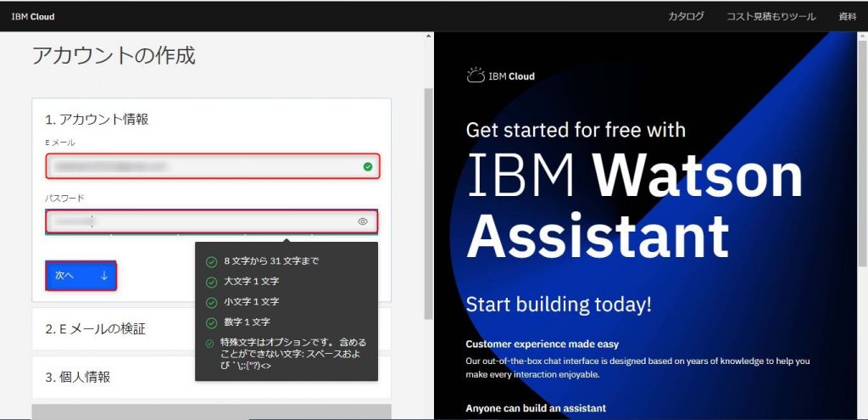Toggle password visibility eye icon
The width and height of the screenshot is (868, 420).
[363, 221]
